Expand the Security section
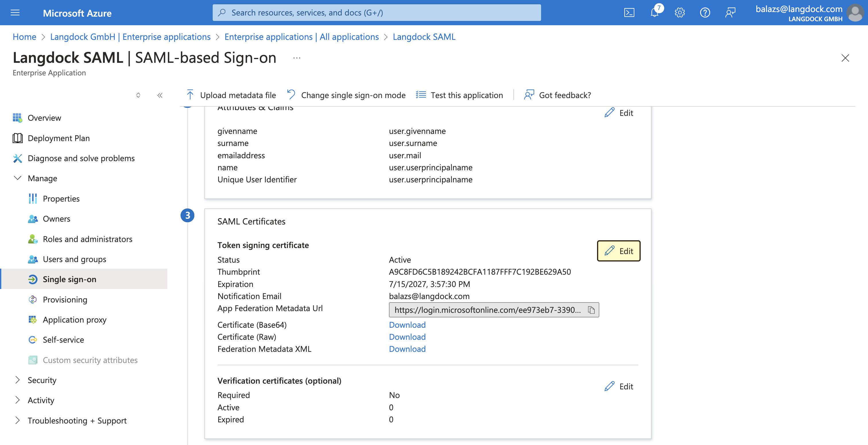Image resolution: width=868 pixels, height=445 pixels. (18, 380)
